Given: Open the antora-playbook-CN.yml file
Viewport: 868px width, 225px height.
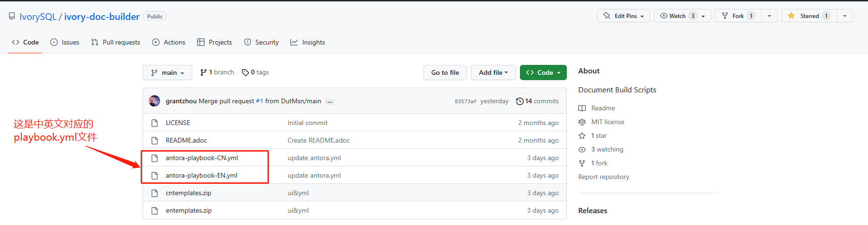Looking at the screenshot, I should click(x=202, y=158).
